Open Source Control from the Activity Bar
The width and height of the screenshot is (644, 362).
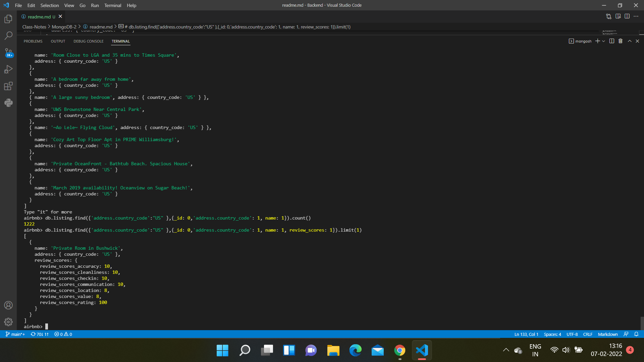(8, 53)
